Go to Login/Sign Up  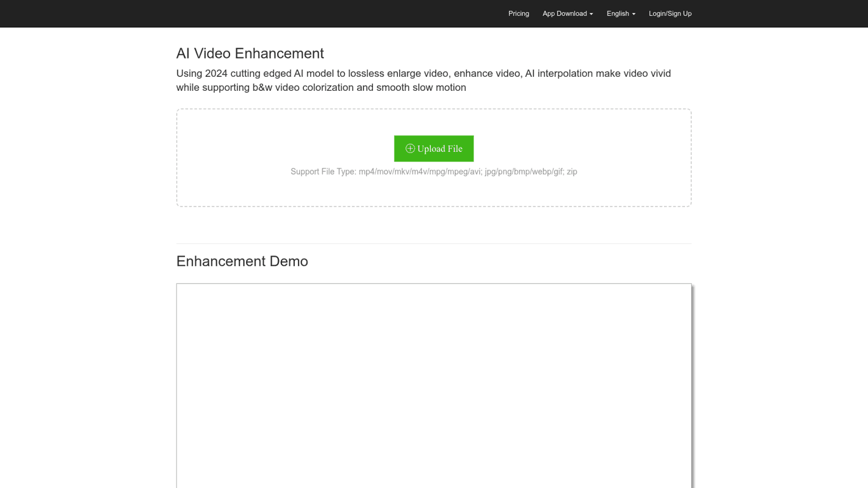(670, 13)
